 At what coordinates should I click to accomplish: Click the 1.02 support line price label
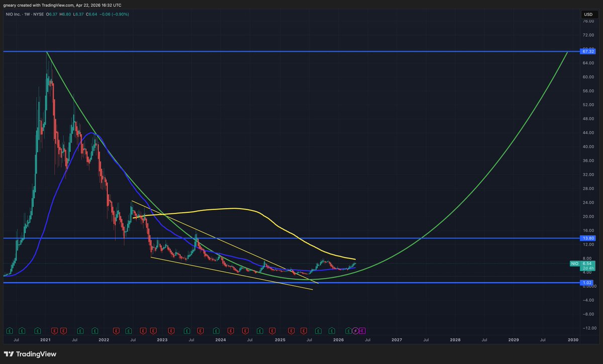coord(586,283)
